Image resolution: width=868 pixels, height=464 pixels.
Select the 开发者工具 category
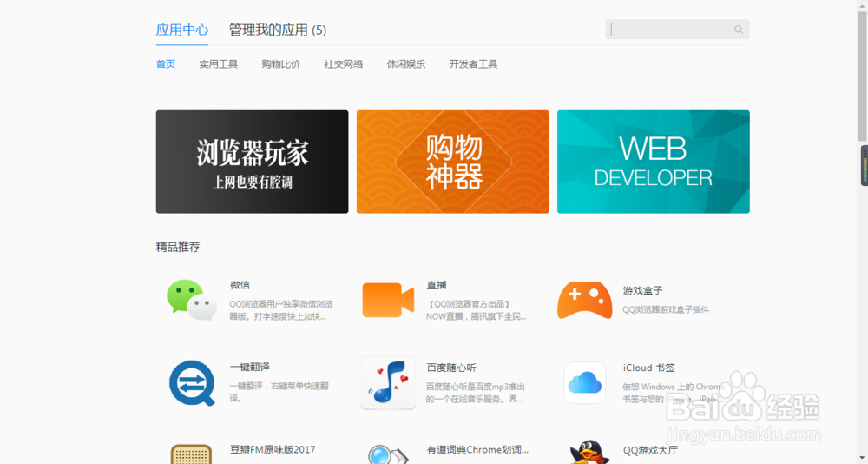click(x=473, y=64)
